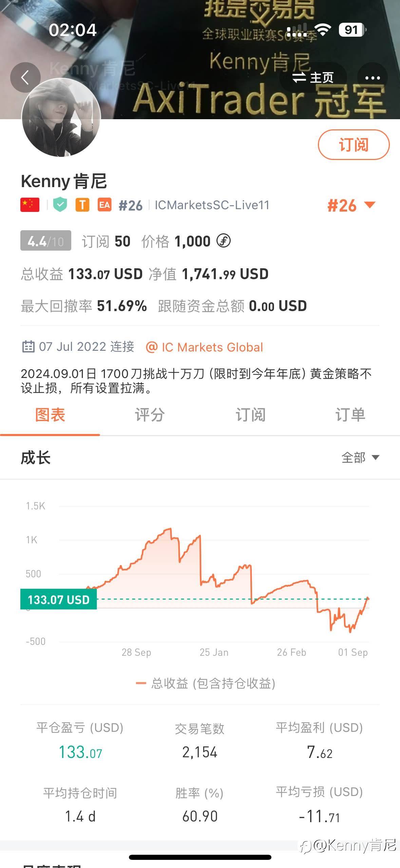
Task: Tap the orange T trader badge
Action: (x=82, y=205)
